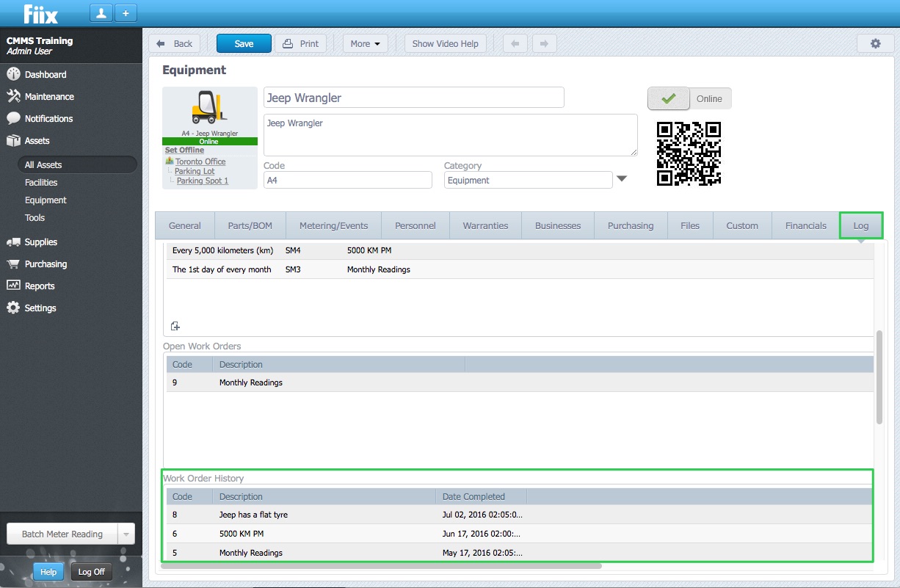Screen dimensions: 900x588
Task: Switch to the Financials tab
Action: [806, 226]
